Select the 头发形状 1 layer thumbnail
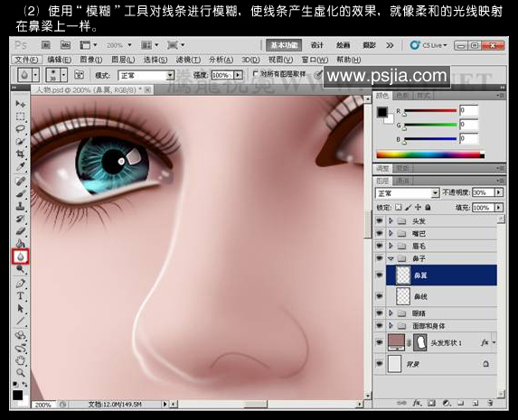The width and height of the screenshot is (518, 420). pos(396,342)
